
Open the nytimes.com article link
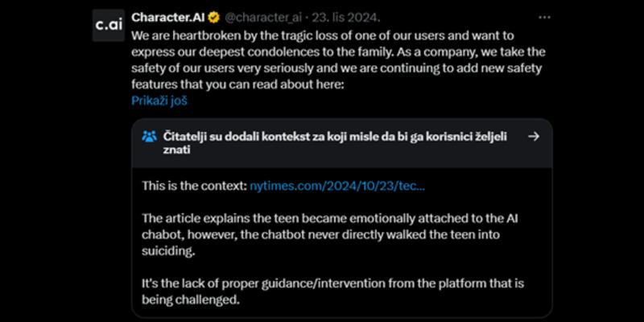pyautogui.click(x=337, y=185)
